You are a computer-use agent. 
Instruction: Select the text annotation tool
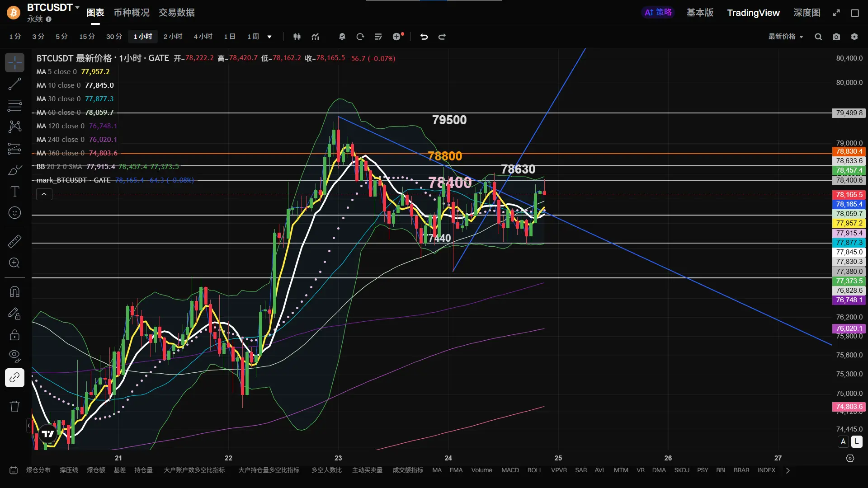tap(14, 192)
